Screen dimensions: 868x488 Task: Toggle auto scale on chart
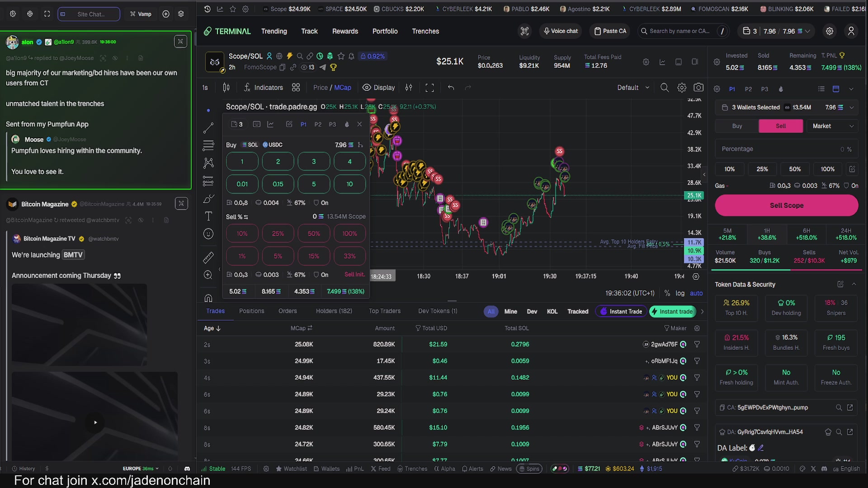pos(696,293)
